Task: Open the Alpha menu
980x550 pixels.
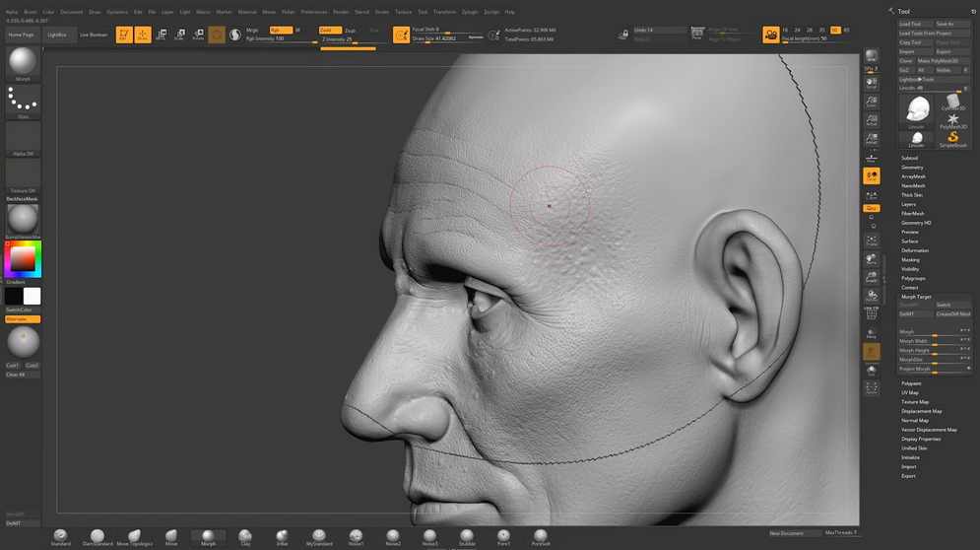Action: [12, 12]
